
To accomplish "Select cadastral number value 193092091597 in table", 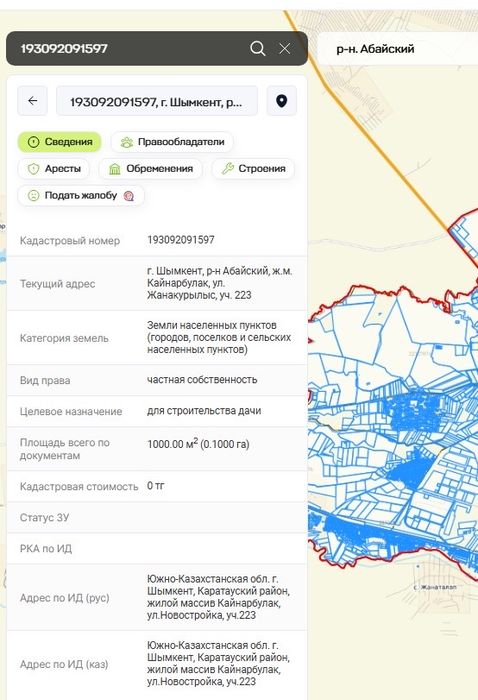I will click(x=181, y=240).
